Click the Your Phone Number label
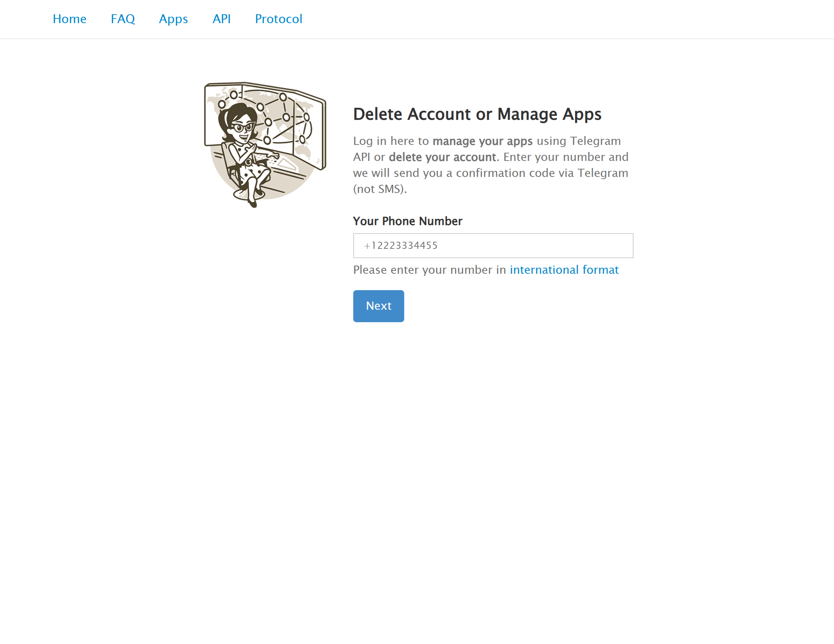Screen dimensions: 834x644 point(408,221)
